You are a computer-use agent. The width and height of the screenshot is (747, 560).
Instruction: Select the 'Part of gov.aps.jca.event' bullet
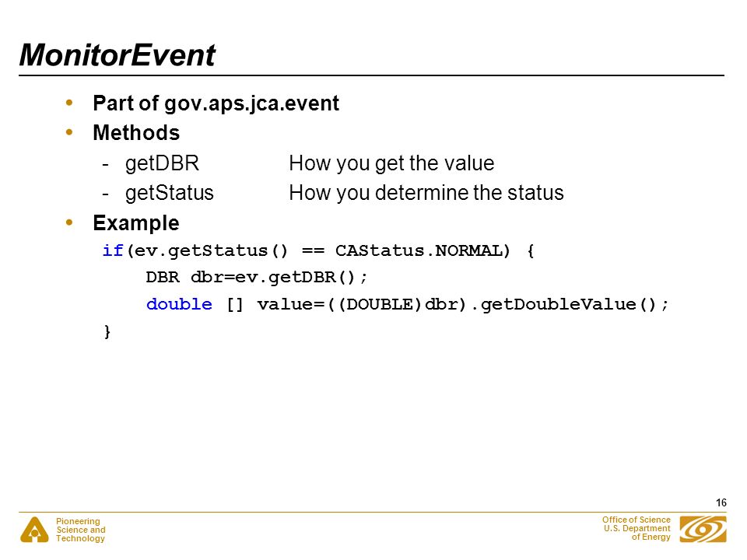216,103
